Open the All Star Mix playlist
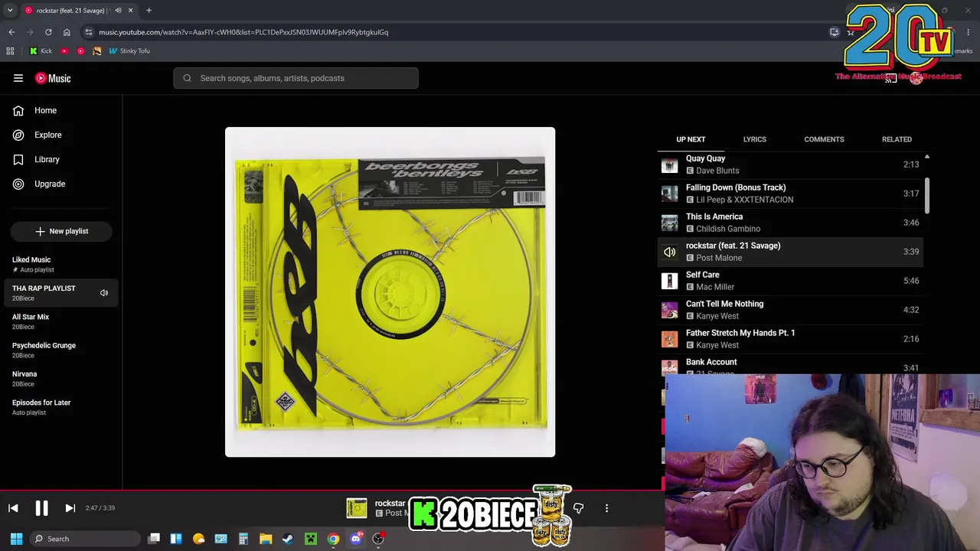The height and width of the screenshot is (551, 980). pyautogui.click(x=61, y=321)
